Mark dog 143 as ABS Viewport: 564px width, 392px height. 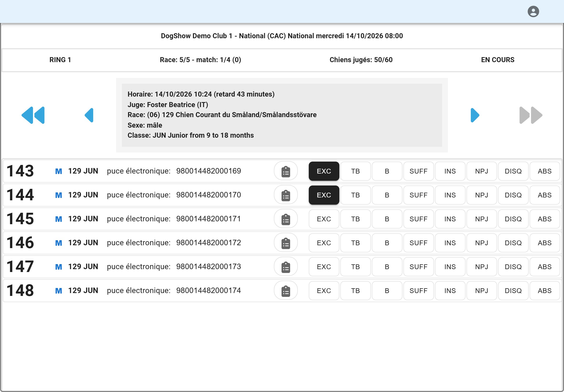[x=545, y=171]
